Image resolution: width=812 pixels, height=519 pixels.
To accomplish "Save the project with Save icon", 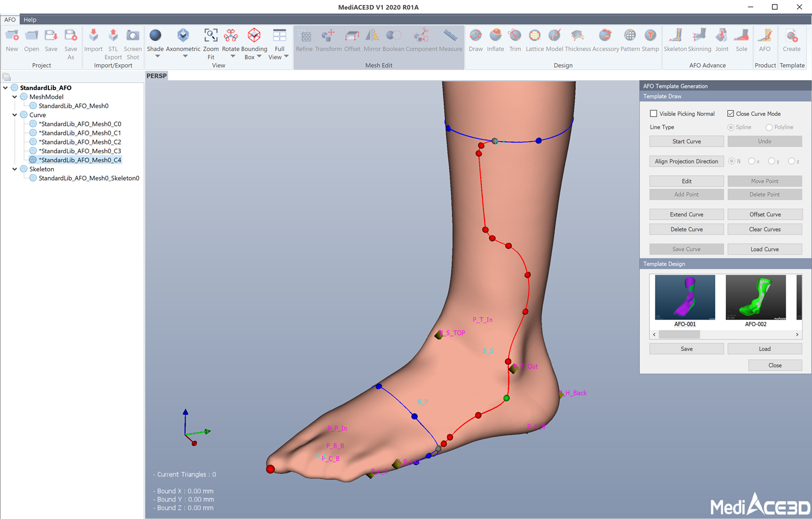I will [51, 36].
